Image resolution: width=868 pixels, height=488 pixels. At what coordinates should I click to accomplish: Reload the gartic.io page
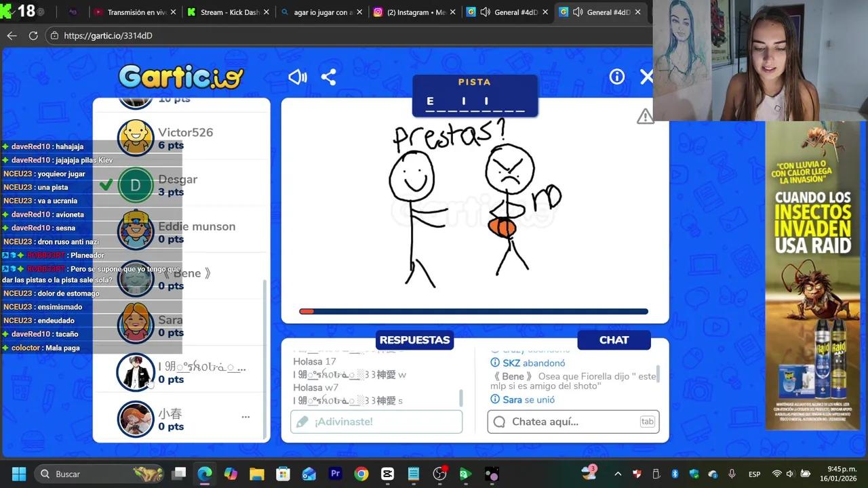click(x=33, y=35)
